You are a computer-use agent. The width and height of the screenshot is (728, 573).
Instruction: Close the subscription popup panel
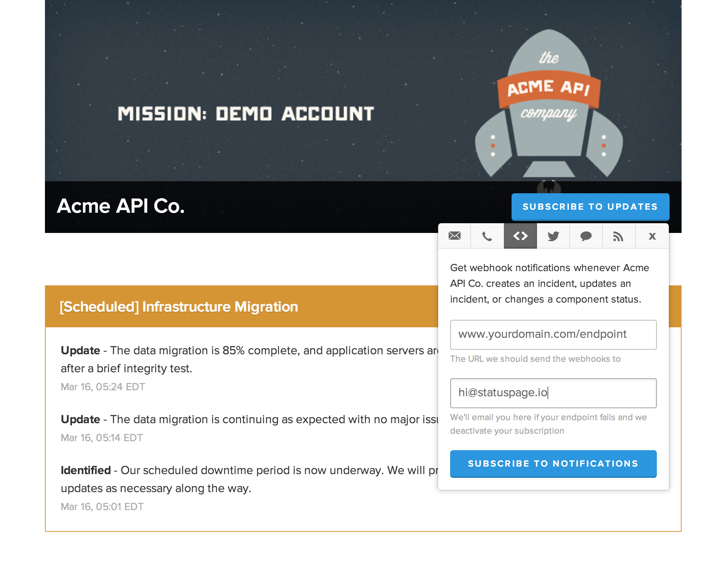click(x=652, y=236)
